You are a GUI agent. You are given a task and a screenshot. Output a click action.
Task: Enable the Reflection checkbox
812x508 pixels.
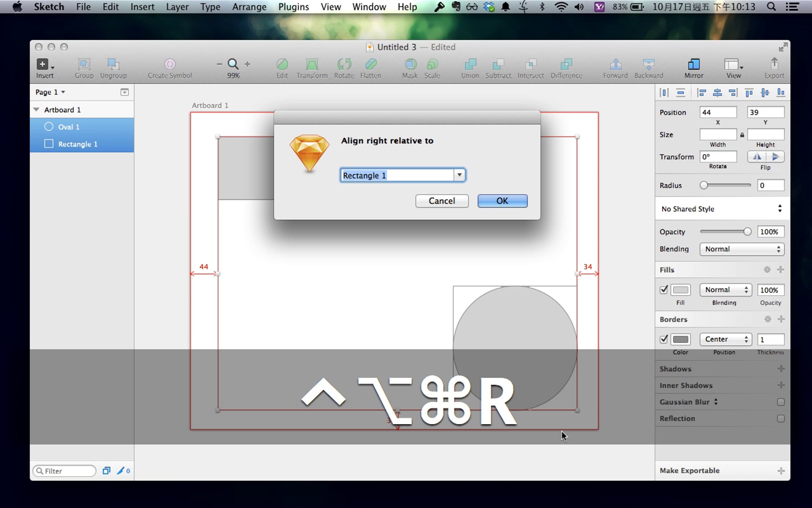click(781, 419)
